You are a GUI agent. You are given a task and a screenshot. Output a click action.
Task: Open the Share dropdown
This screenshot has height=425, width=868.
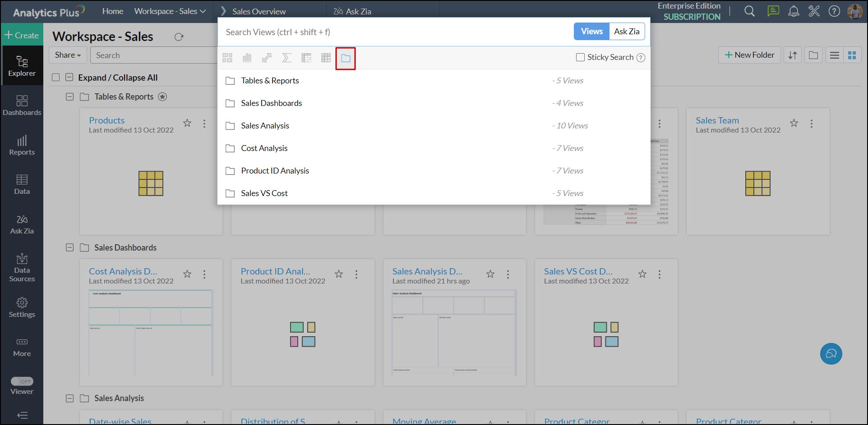(68, 55)
